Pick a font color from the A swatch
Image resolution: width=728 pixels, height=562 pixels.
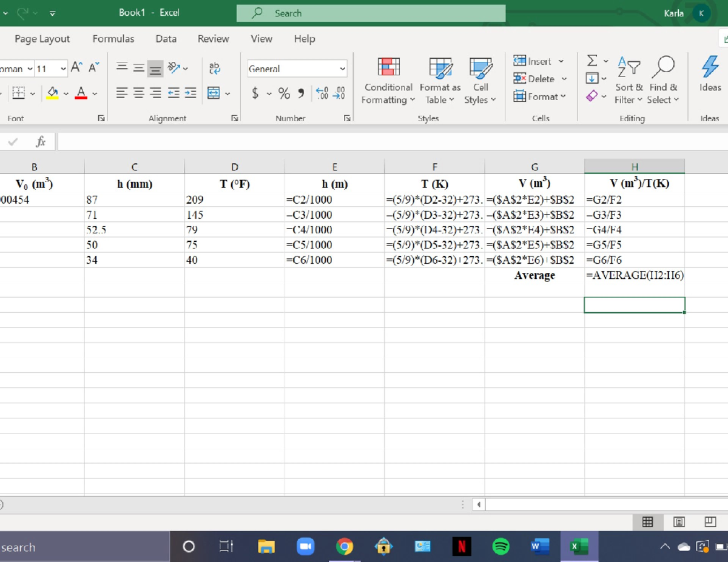(x=79, y=92)
